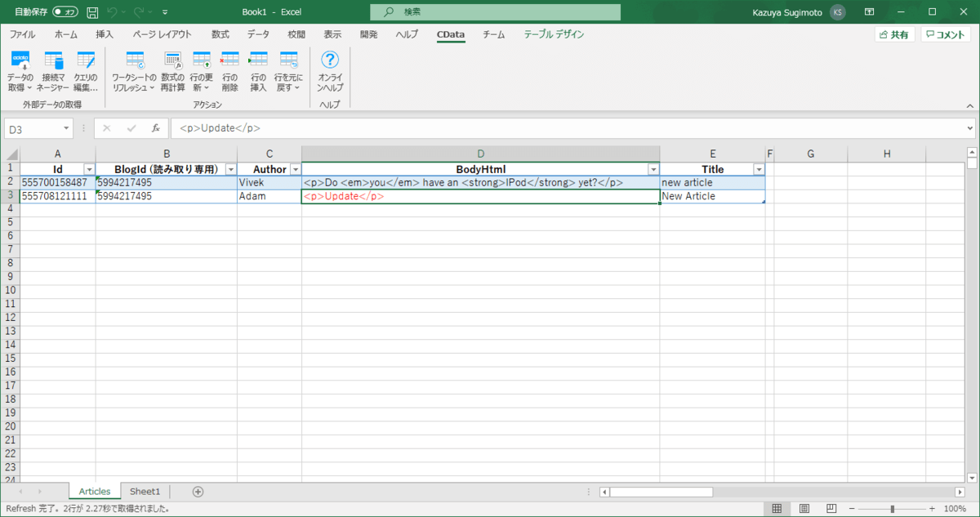This screenshot has height=517, width=980.
Task: Click the insert function fx icon
Action: [x=155, y=128]
